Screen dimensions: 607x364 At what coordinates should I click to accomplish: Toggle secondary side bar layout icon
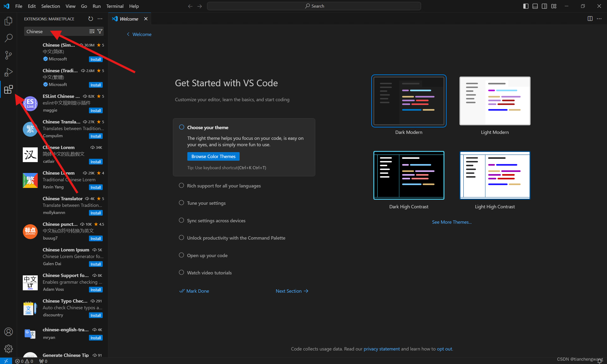tap(544, 6)
